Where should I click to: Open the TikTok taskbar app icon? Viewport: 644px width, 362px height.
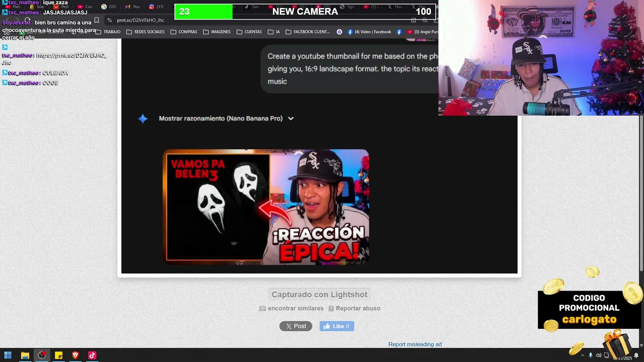tap(92, 355)
